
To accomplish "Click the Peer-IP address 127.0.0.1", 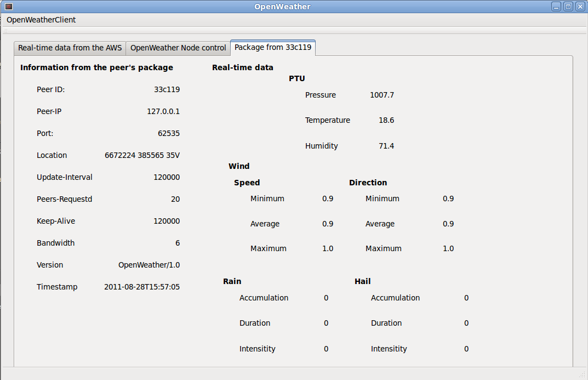I will coord(163,111).
